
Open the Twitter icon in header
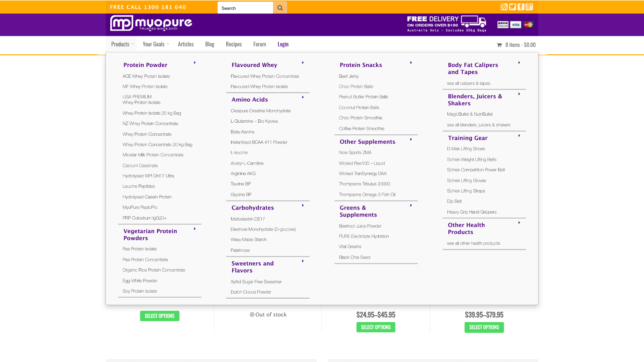(x=513, y=7)
